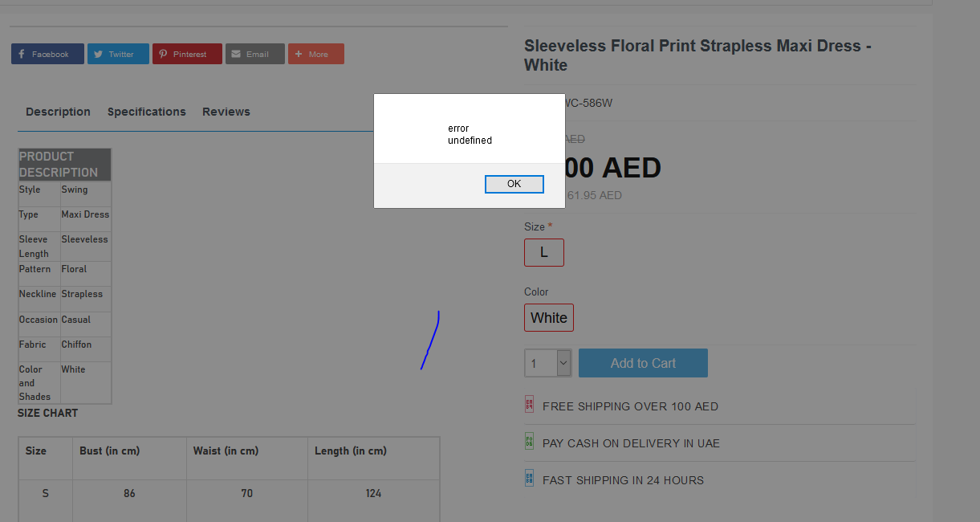Switch to the Description tab
The image size is (980, 522).
[58, 112]
